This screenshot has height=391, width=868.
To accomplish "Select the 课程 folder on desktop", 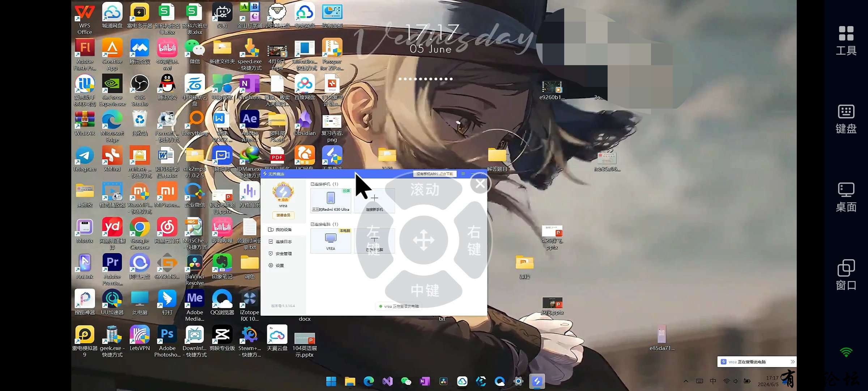I will click(524, 266).
